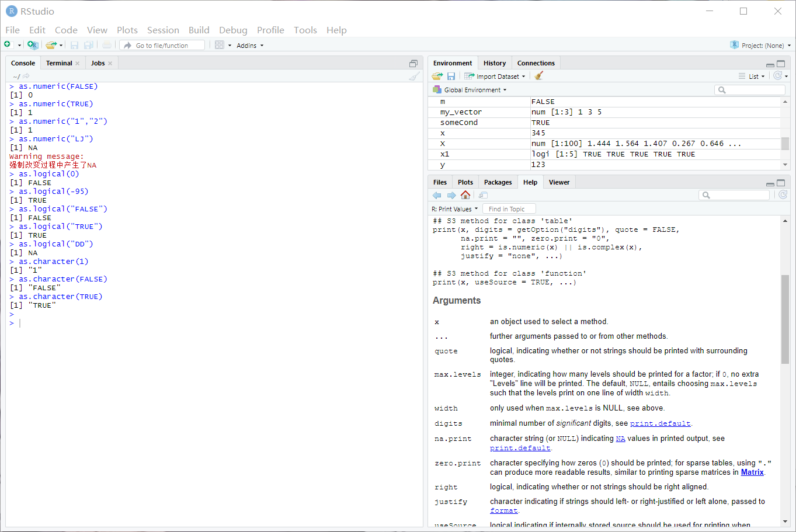
Task: Refresh the Environment pane
Action: pyautogui.click(x=777, y=75)
